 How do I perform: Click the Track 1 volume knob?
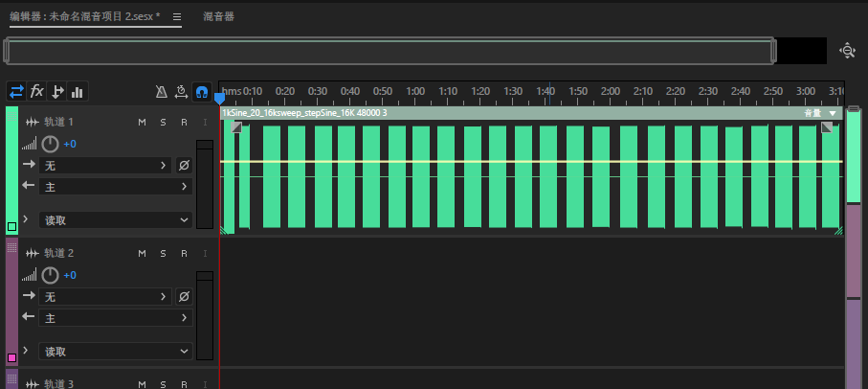pyautogui.click(x=50, y=144)
